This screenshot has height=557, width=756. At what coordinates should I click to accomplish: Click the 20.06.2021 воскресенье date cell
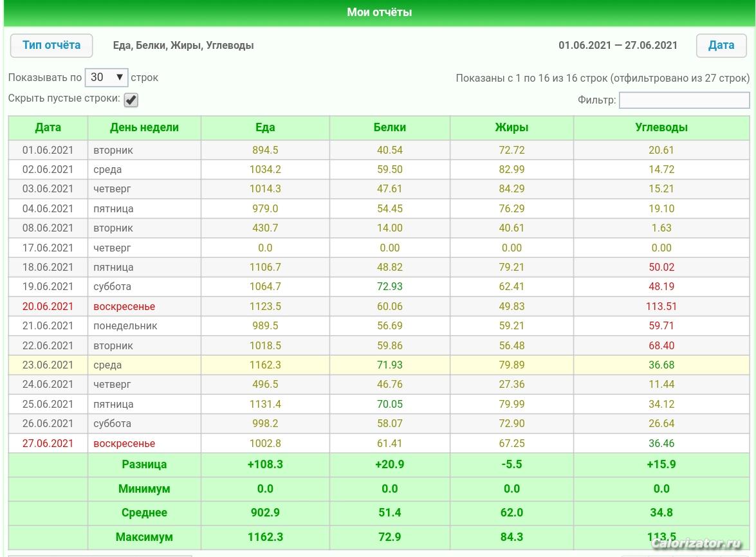pyautogui.click(x=48, y=306)
